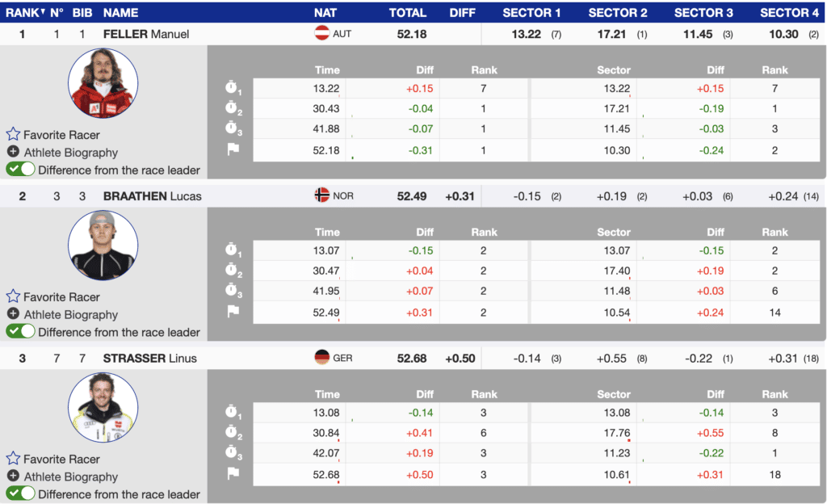This screenshot has height=504, width=827.
Task: Click the Austria flag icon next to AUT
Action: (322, 34)
